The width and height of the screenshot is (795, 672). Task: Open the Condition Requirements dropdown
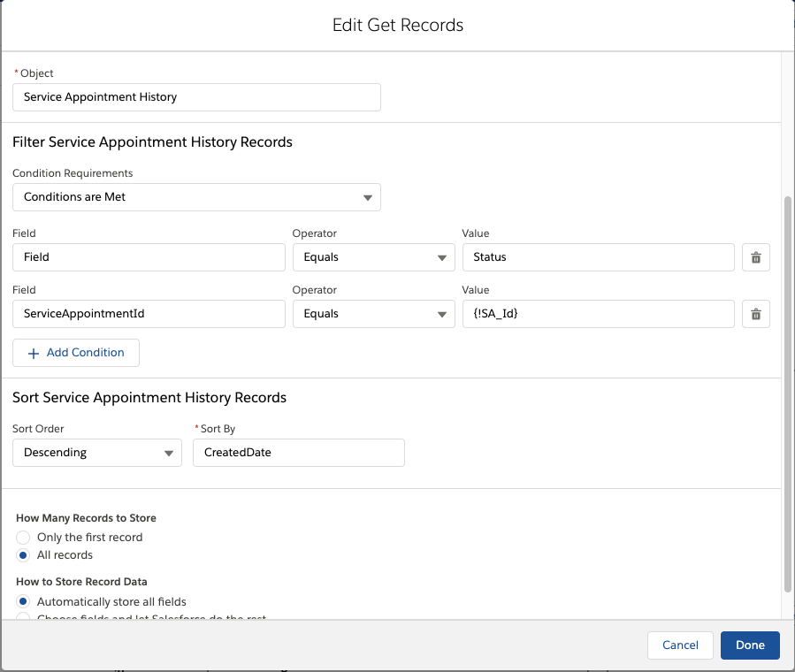tap(196, 197)
